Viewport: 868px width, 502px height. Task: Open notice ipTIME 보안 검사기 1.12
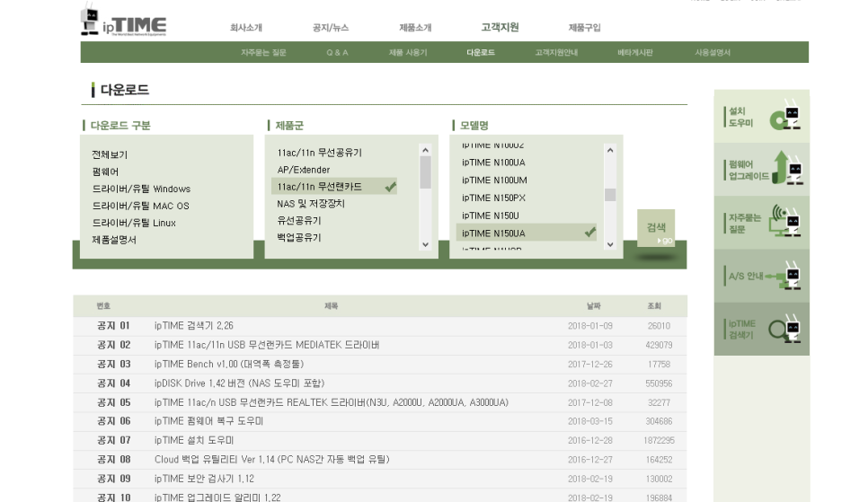[204, 479]
